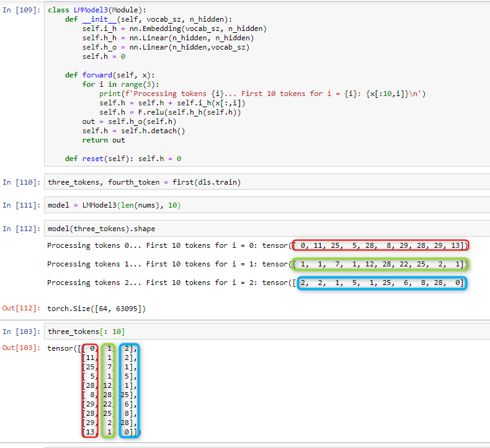Click the blue-outlined last column of Out[103]
This screenshot has height=448, width=490.
129,390
